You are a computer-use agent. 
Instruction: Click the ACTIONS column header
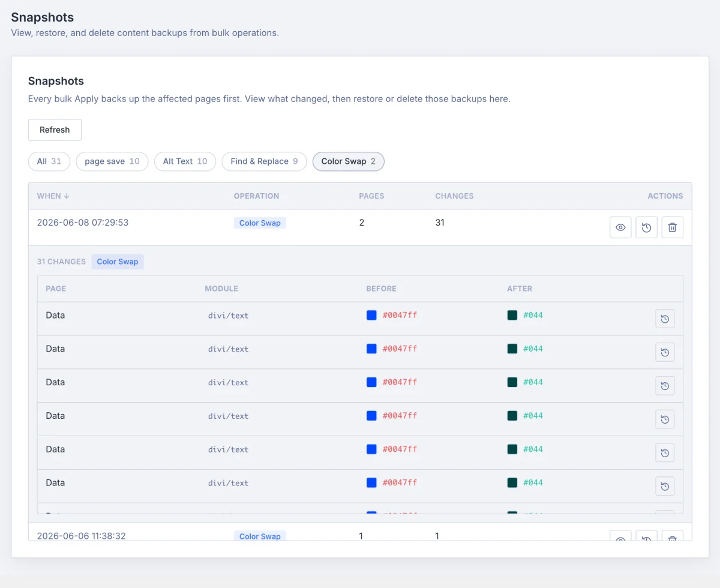[665, 196]
